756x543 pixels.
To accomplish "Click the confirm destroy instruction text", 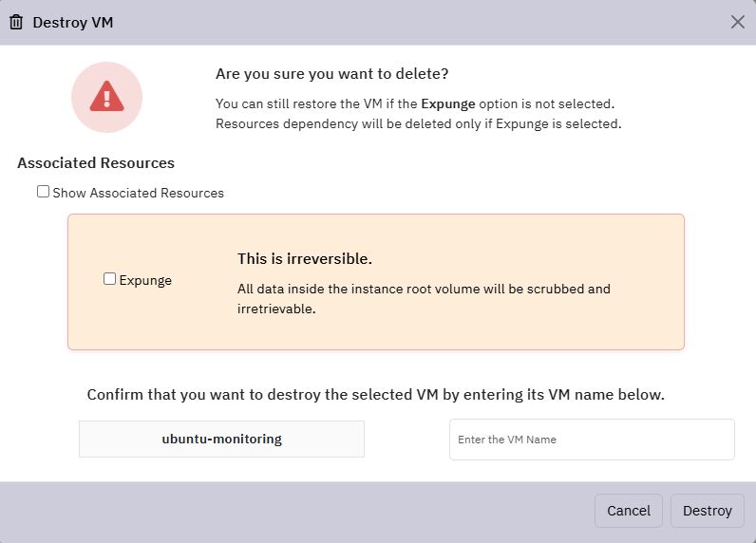I will click(x=375, y=395).
